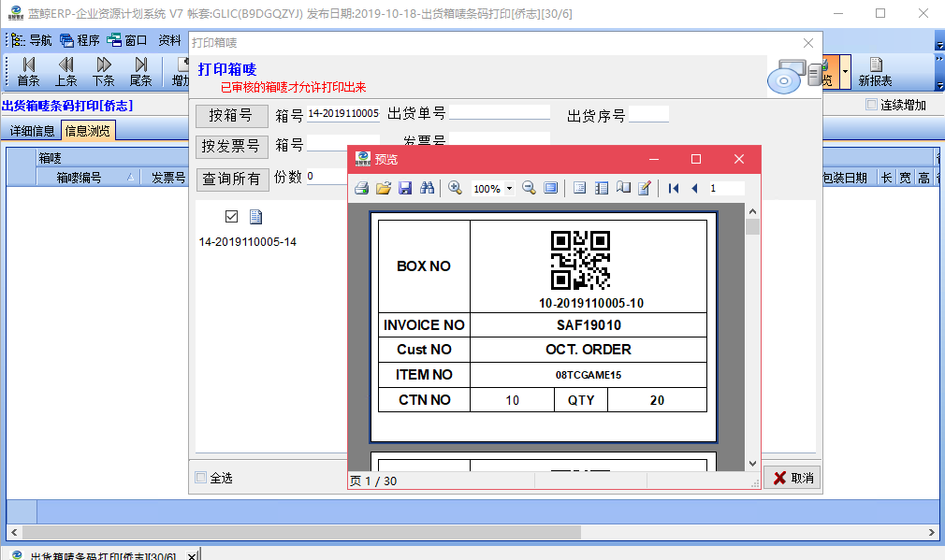
Task: Click the 查询所有 button
Action: tap(232, 179)
